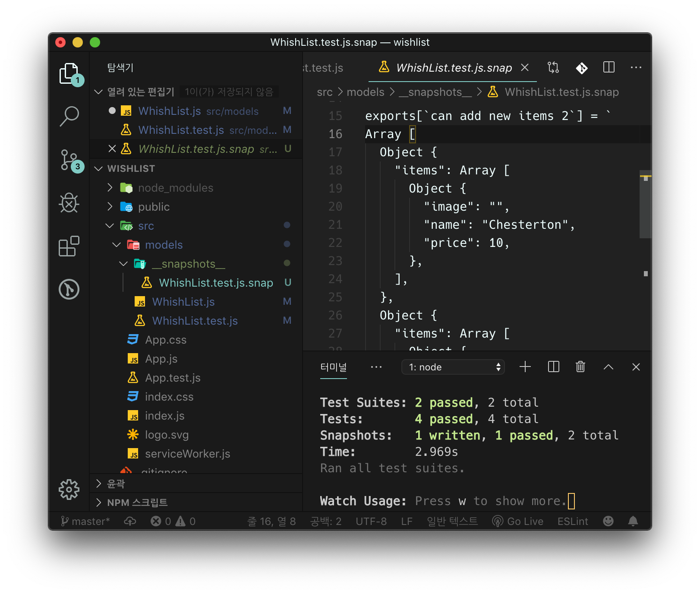700x594 pixels.
Task: Click the cloud sync publish icon in status bar
Action: (130, 521)
